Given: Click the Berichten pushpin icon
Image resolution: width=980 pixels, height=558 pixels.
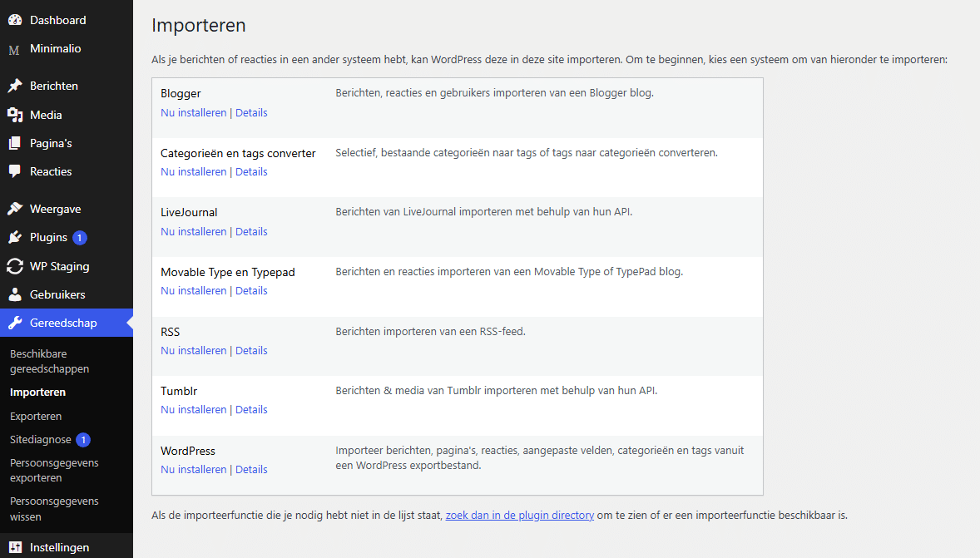Looking at the screenshot, I should 15,86.
